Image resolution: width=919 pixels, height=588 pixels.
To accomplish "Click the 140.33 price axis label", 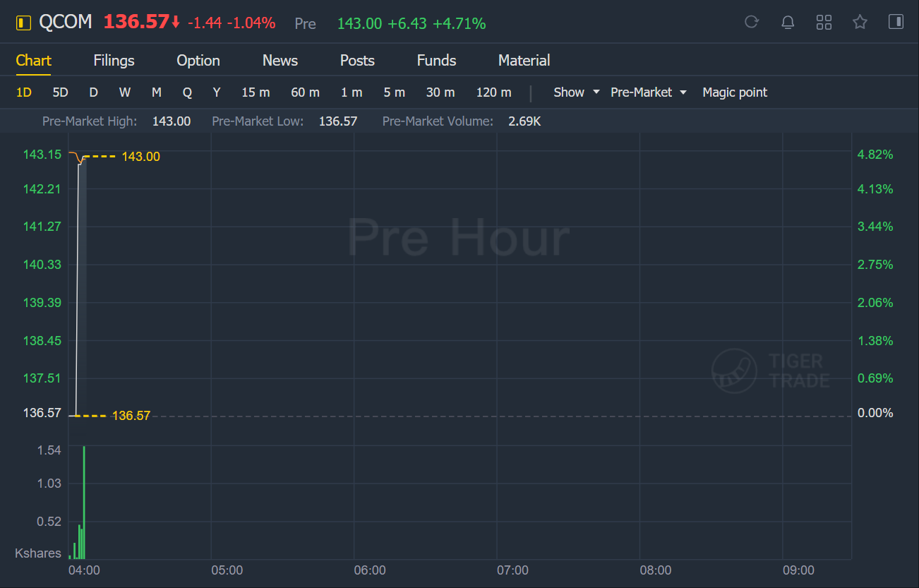I will [x=42, y=265].
